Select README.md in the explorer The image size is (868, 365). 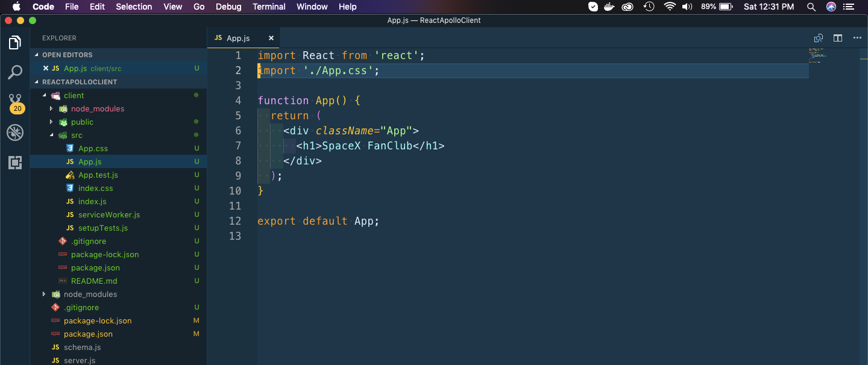tap(94, 281)
